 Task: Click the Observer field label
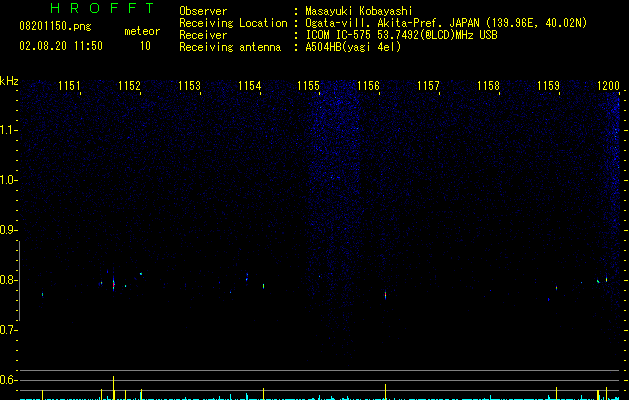203,11
